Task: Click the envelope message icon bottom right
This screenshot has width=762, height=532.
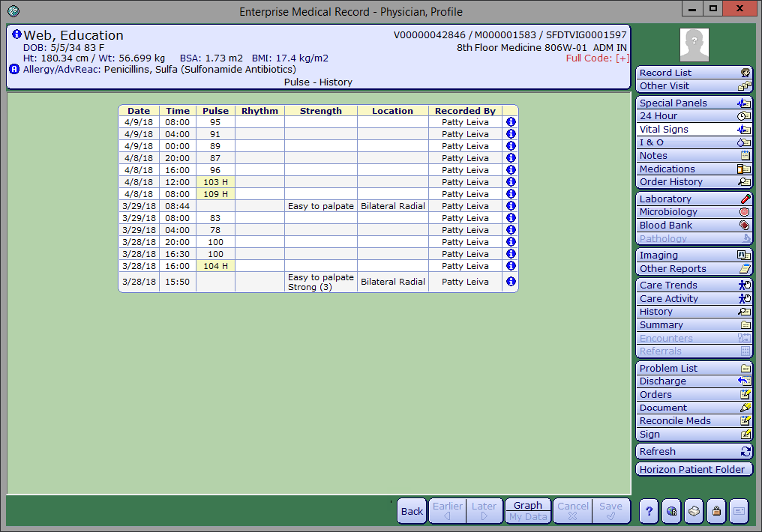Action: (738, 511)
